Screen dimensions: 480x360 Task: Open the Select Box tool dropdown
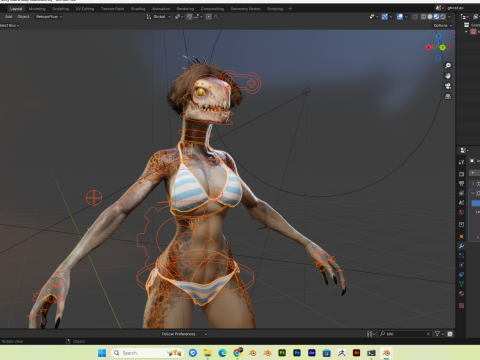coord(10,25)
